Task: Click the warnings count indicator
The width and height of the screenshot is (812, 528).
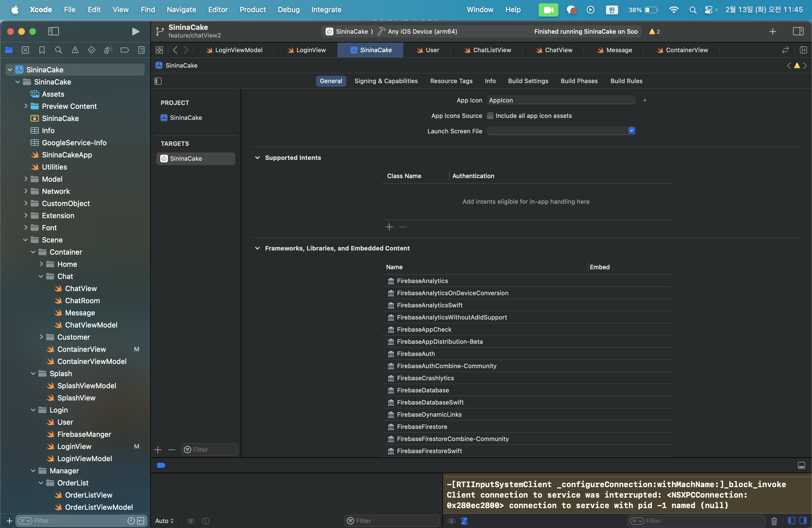Action: (x=654, y=31)
